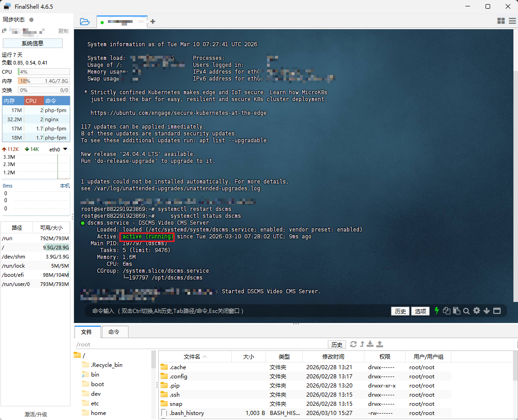Refresh the file list
This screenshot has height=420, width=518.
[x=353, y=344]
